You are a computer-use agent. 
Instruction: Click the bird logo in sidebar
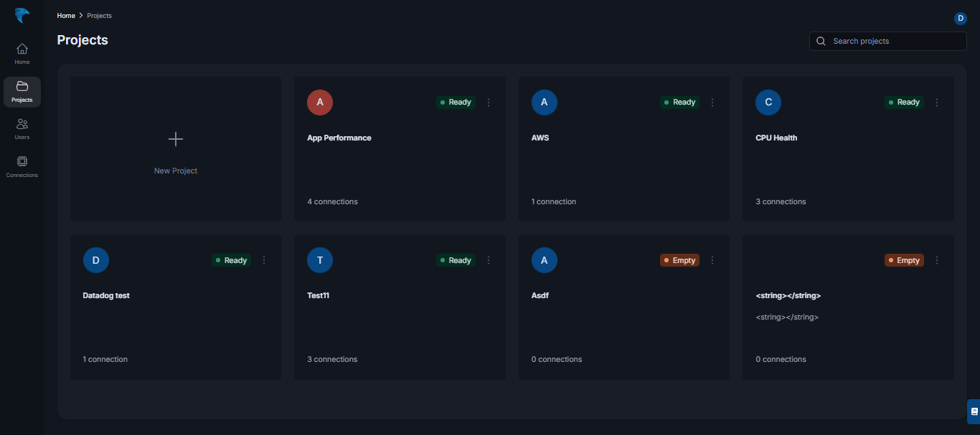click(x=22, y=16)
